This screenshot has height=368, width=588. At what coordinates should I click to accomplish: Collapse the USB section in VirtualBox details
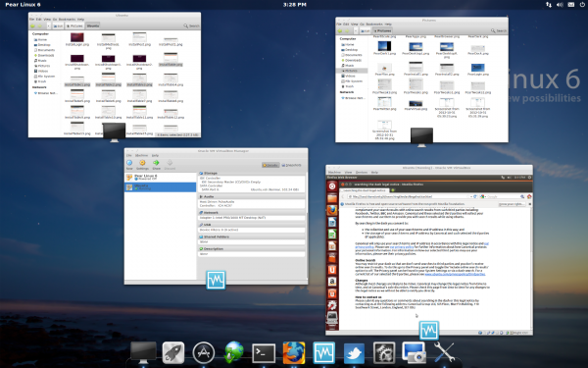tap(207, 225)
